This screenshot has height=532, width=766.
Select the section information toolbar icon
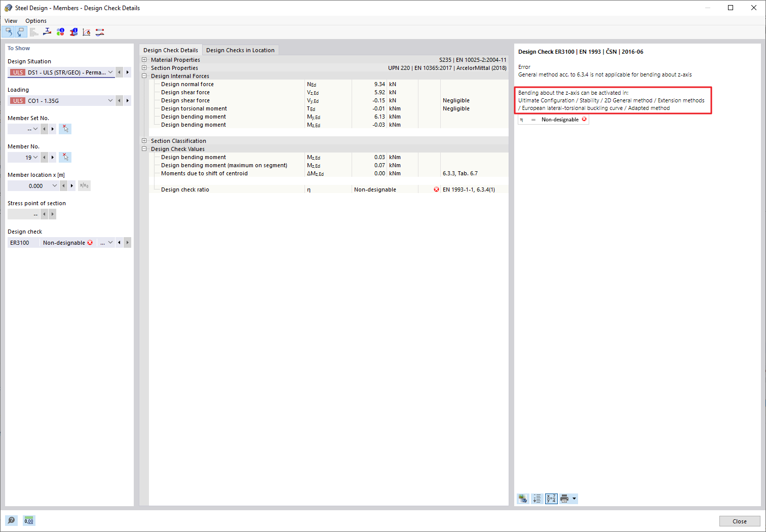tap(73, 31)
